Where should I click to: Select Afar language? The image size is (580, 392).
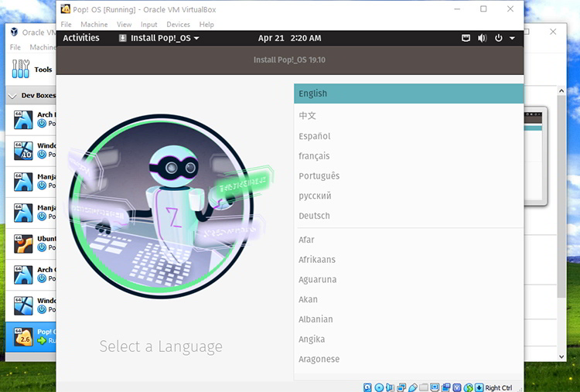pyautogui.click(x=409, y=240)
